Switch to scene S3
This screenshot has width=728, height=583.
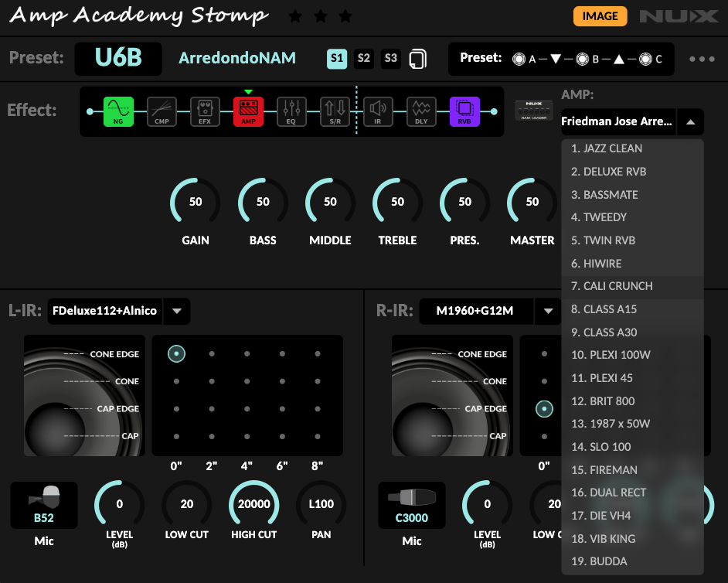[391, 59]
